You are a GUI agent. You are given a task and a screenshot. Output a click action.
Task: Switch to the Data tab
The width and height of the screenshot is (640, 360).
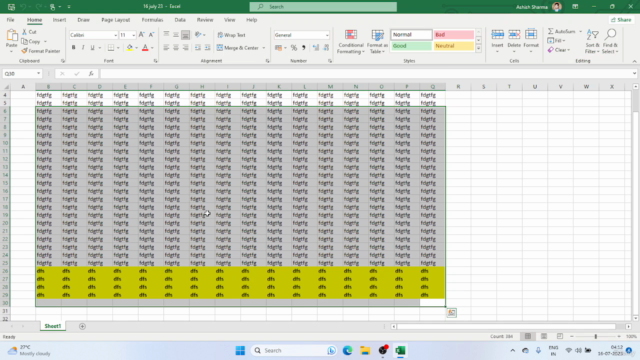180,20
